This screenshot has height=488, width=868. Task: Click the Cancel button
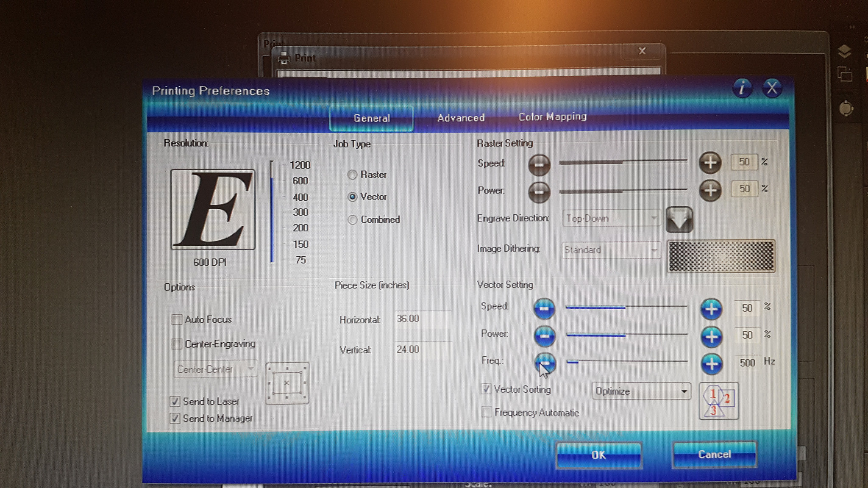(x=715, y=454)
